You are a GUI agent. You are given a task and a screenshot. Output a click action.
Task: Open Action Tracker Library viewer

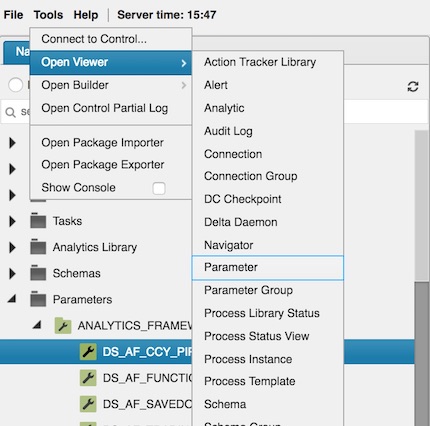(268, 62)
